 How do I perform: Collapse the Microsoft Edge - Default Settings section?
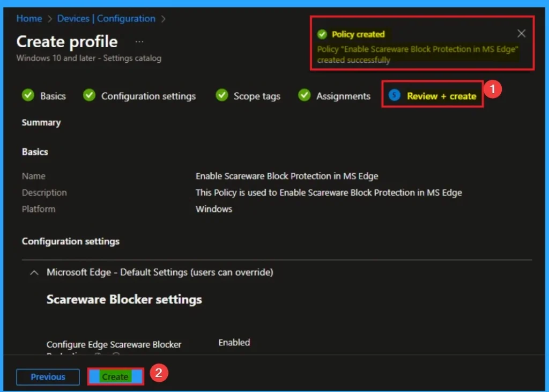[34, 272]
